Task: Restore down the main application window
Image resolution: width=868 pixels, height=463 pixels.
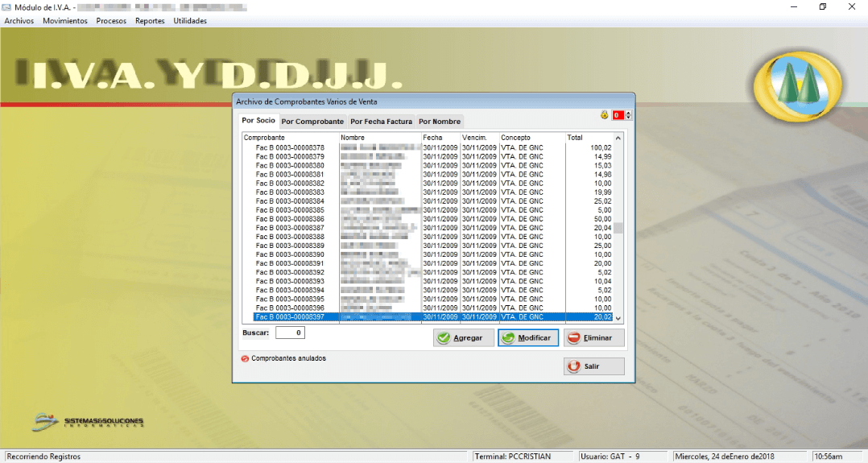Action: pyautogui.click(x=823, y=7)
